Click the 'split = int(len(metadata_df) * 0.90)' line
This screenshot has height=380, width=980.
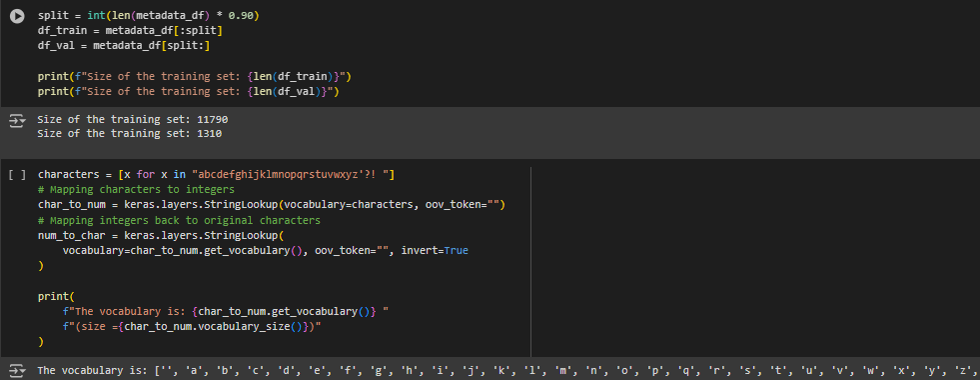[x=148, y=15]
